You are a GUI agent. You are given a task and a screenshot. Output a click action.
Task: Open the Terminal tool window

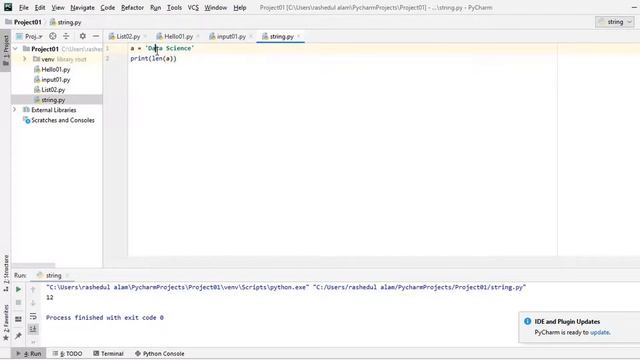tap(109, 353)
